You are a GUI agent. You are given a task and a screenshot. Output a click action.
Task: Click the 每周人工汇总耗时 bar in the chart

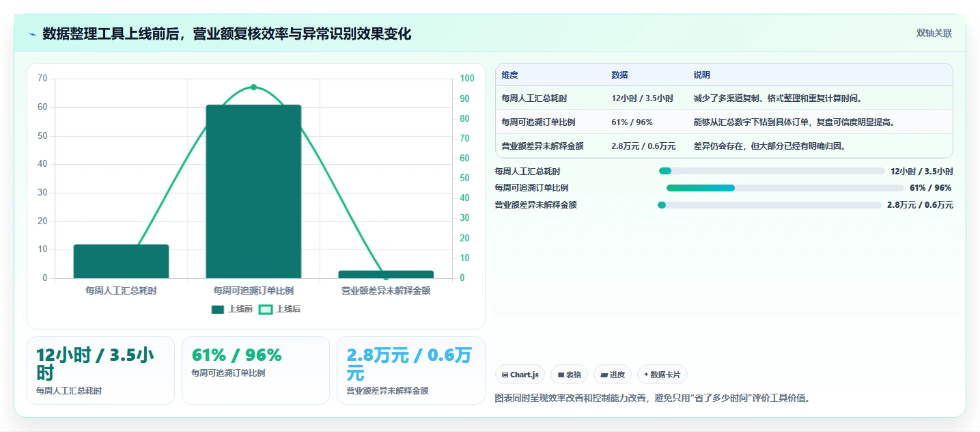pyautogui.click(x=121, y=261)
